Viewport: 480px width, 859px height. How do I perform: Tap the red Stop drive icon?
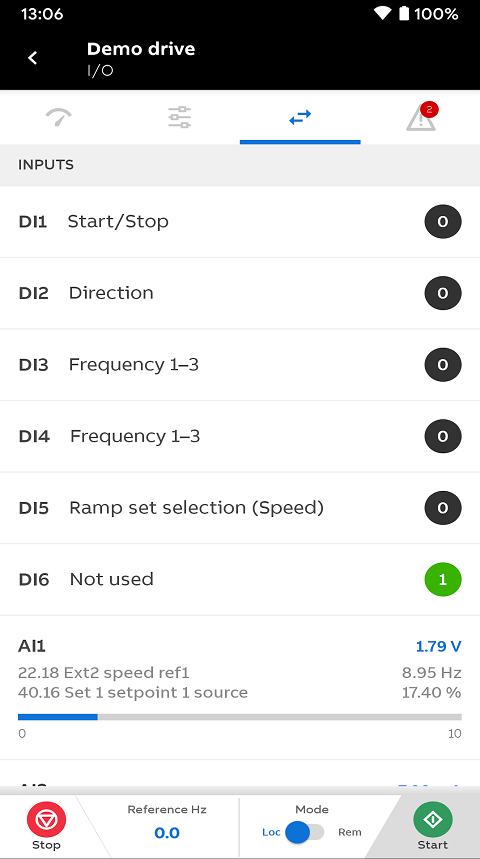(x=47, y=819)
